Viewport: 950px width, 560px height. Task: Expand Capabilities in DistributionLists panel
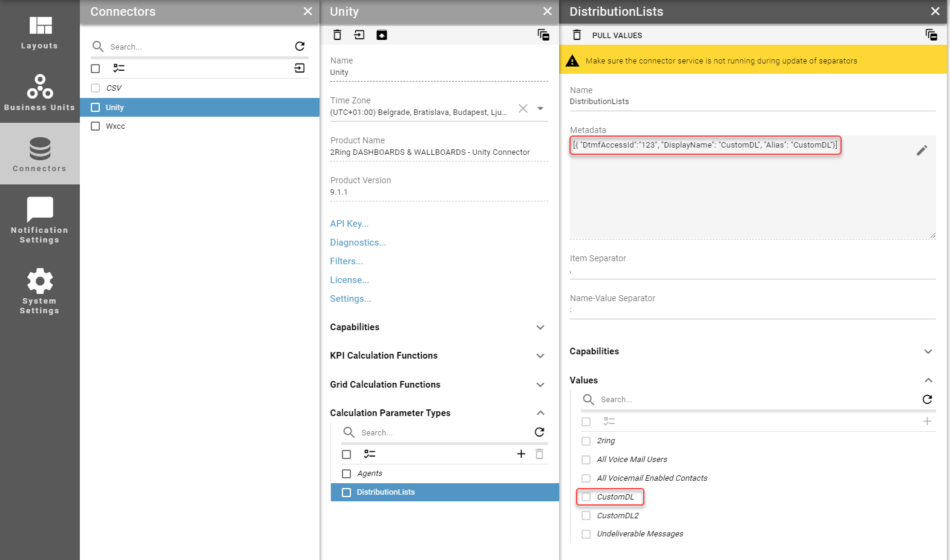pyautogui.click(x=928, y=352)
